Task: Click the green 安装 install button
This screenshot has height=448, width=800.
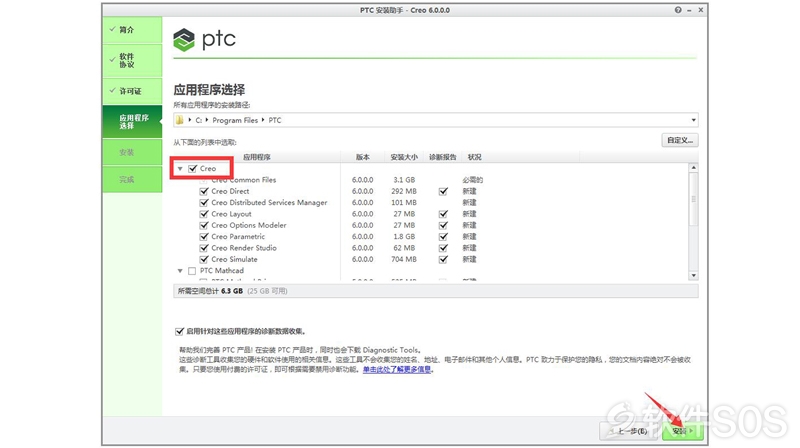Action: [x=683, y=431]
